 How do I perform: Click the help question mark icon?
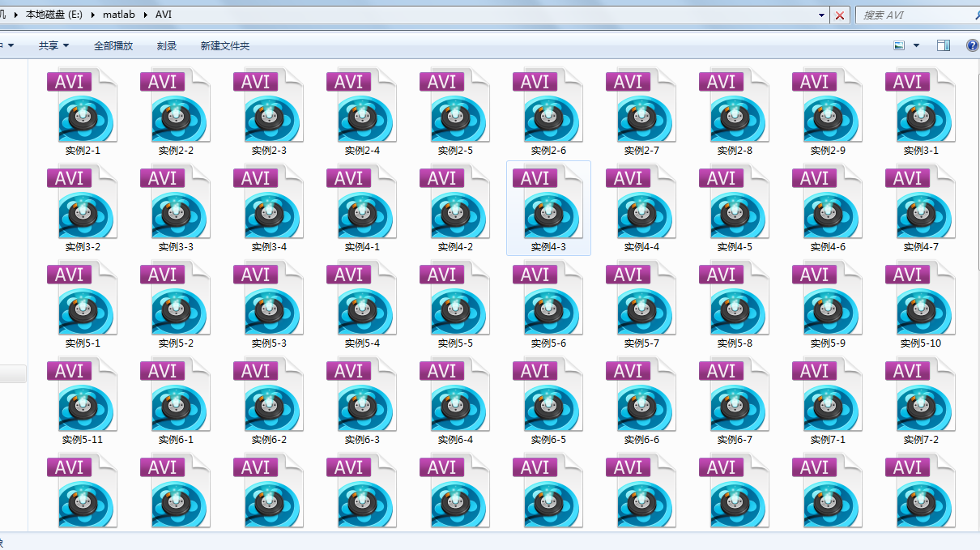[972, 46]
